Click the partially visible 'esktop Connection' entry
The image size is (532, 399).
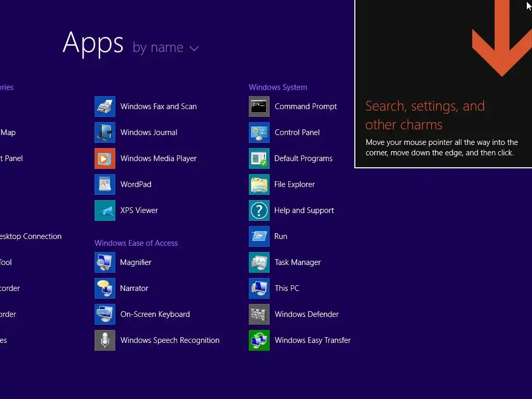coord(31,236)
